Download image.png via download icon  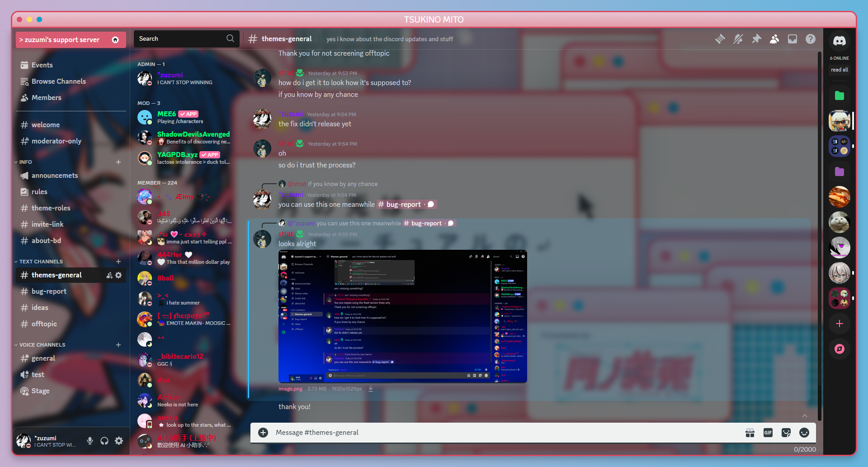point(371,389)
